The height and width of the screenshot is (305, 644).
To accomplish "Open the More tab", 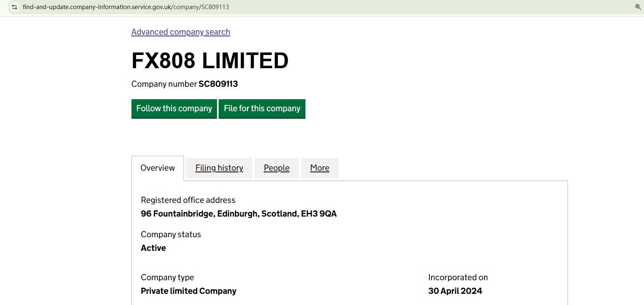I will click(320, 168).
